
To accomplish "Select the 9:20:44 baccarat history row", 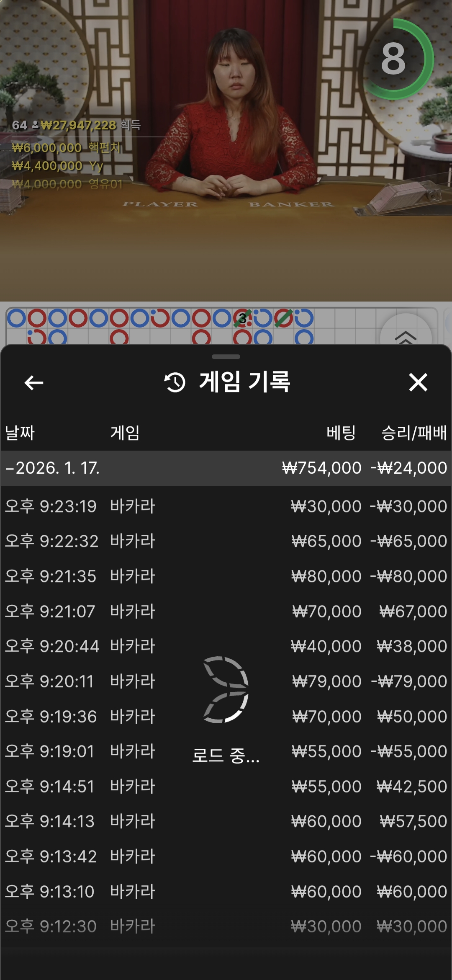I will click(x=226, y=646).
